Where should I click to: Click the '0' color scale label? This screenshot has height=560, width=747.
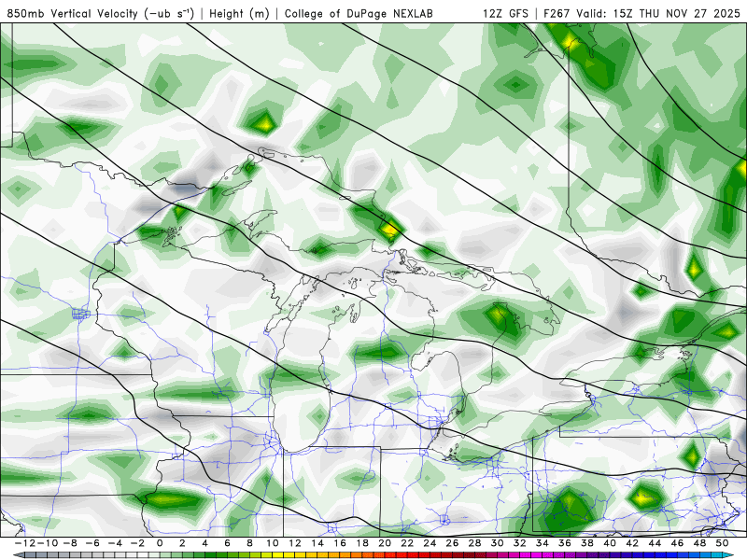[160, 543]
